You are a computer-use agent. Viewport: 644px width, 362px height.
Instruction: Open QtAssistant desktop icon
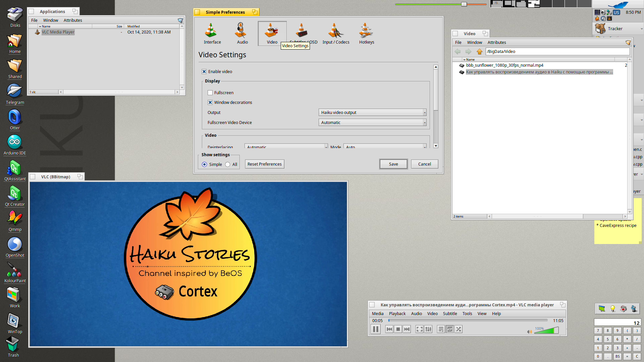[x=15, y=171]
